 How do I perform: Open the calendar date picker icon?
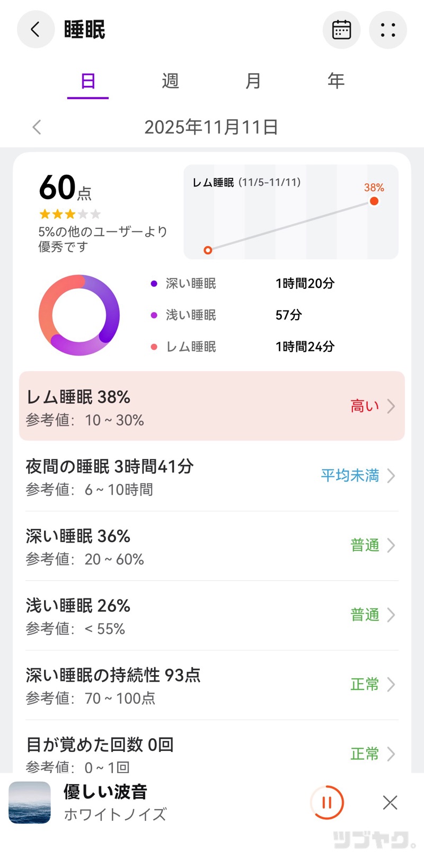tap(341, 30)
